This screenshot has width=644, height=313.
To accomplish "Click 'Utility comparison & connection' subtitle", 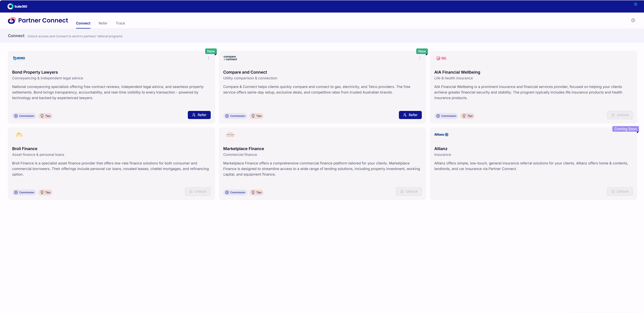I will pyautogui.click(x=250, y=78).
